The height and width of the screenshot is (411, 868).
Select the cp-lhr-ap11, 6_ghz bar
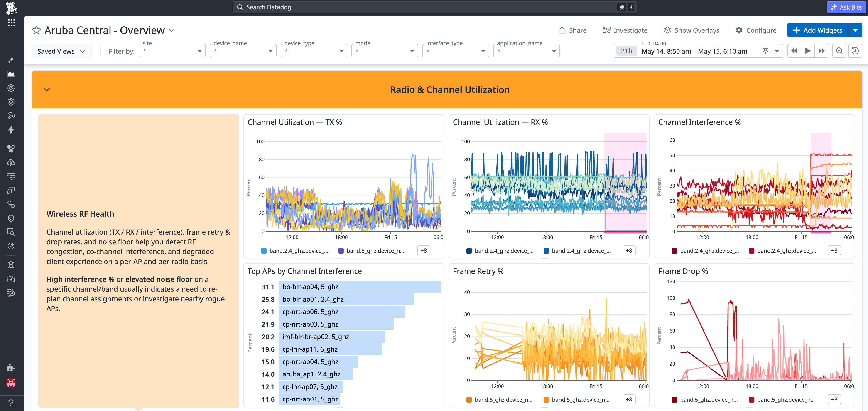click(330, 349)
